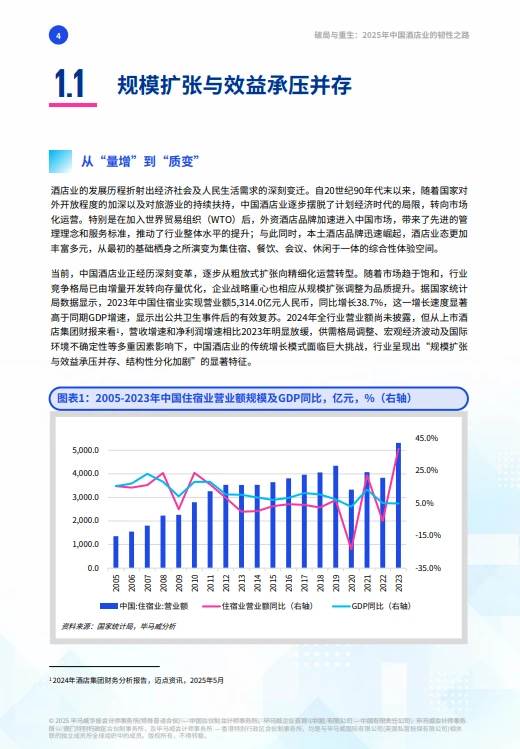Click the section number 1.1
The width and height of the screenshot is (520, 749).
pos(70,84)
